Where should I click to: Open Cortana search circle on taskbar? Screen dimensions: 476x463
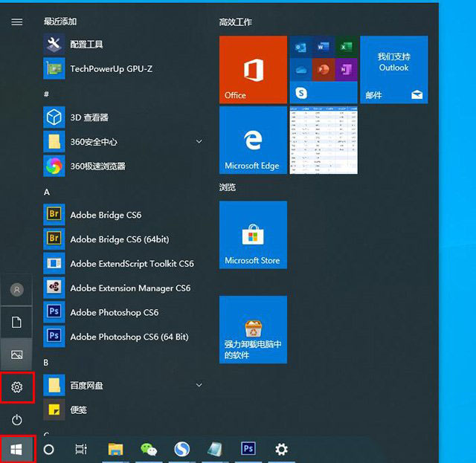(48, 450)
